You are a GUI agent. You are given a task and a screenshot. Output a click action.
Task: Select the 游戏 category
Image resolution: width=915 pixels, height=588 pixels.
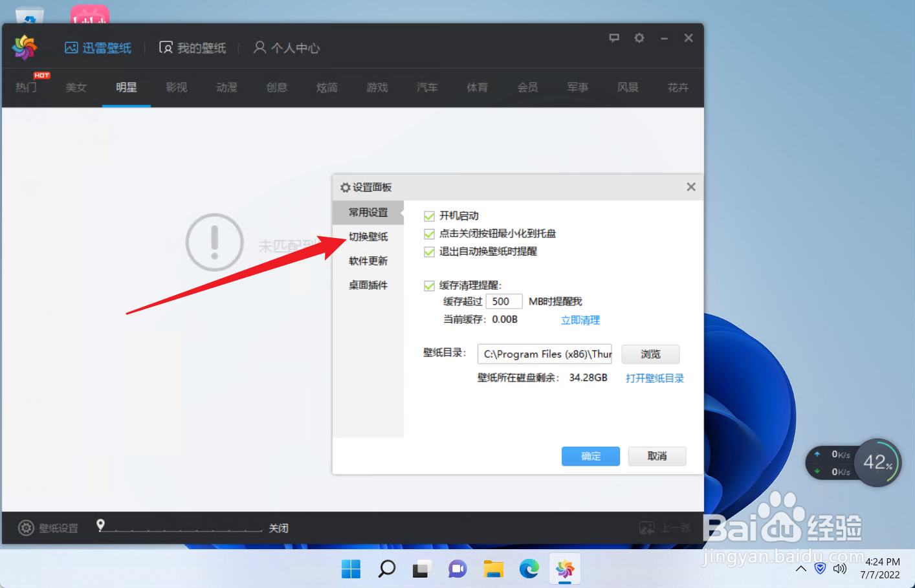tap(377, 87)
